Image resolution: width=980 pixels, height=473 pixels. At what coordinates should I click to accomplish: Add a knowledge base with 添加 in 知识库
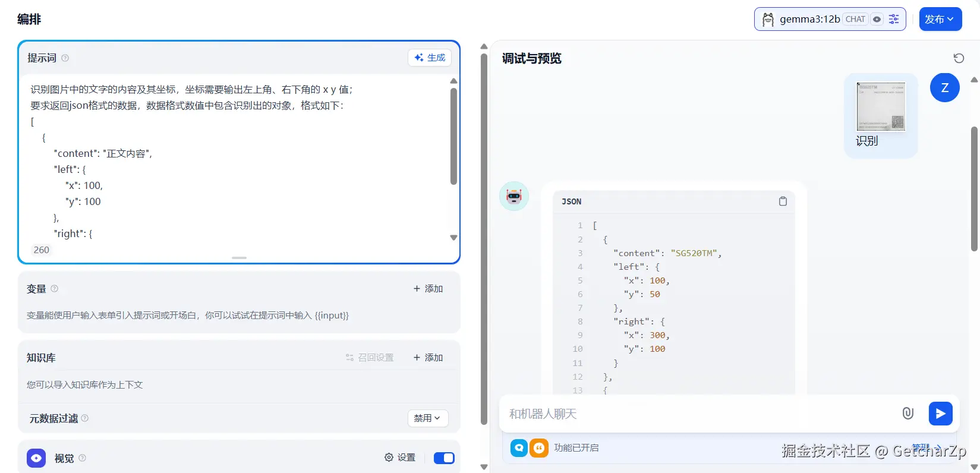[x=428, y=358]
